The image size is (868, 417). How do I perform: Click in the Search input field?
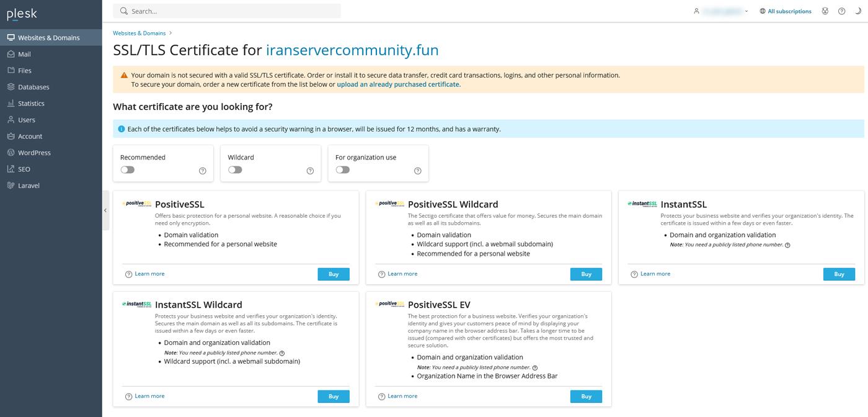[232, 11]
